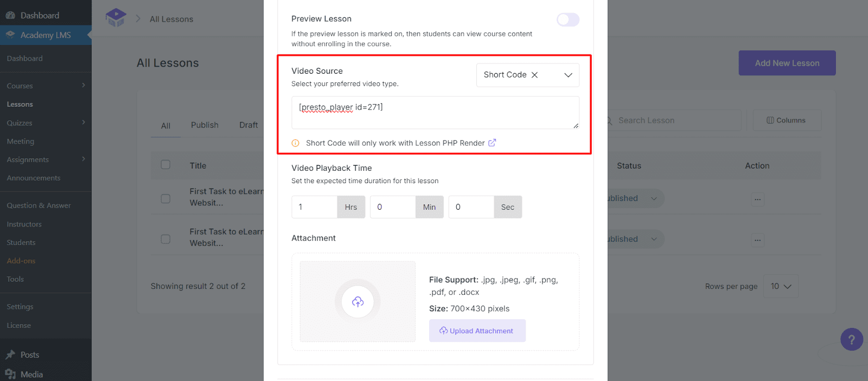868x381 pixels.
Task: Click inside the shortcode text area
Action: click(x=435, y=112)
